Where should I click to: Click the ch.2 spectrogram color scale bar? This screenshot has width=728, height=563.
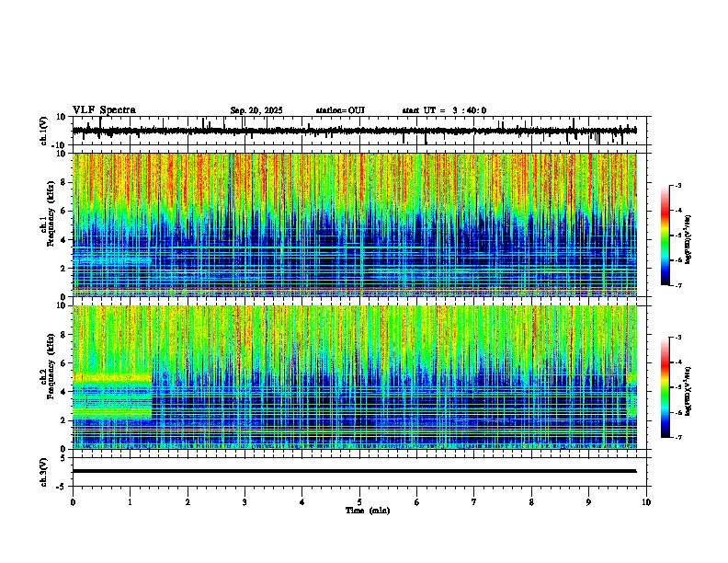665,387
